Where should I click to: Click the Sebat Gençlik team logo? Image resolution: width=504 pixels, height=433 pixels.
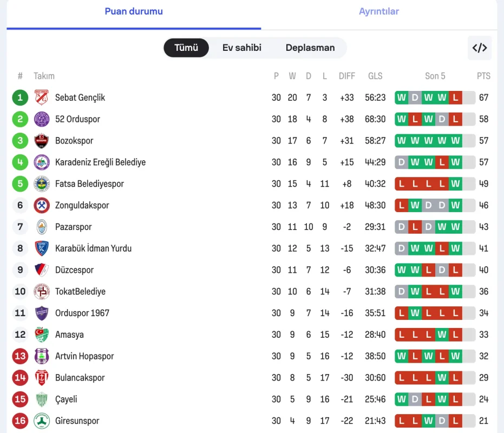tap(42, 97)
